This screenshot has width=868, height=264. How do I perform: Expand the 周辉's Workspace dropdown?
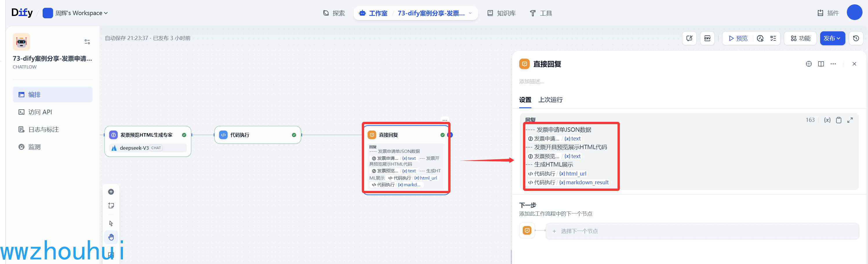coord(75,13)
